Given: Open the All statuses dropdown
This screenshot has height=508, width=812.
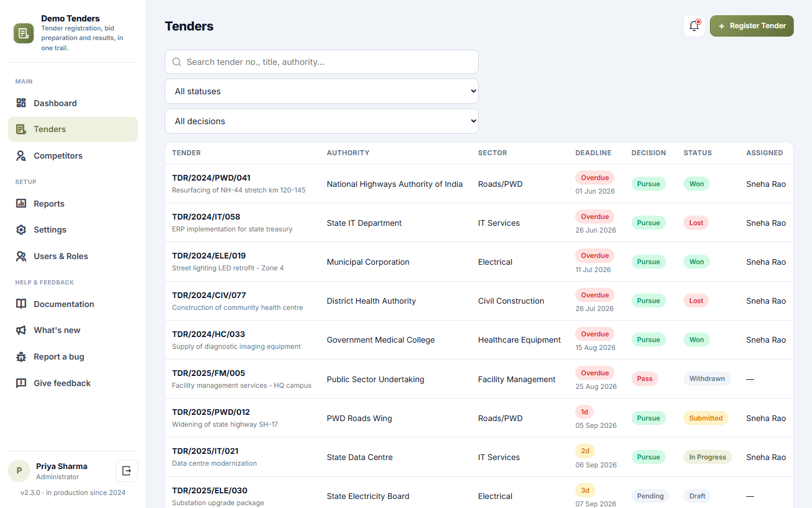Looking at the screenshot, I should coord(321,91).
